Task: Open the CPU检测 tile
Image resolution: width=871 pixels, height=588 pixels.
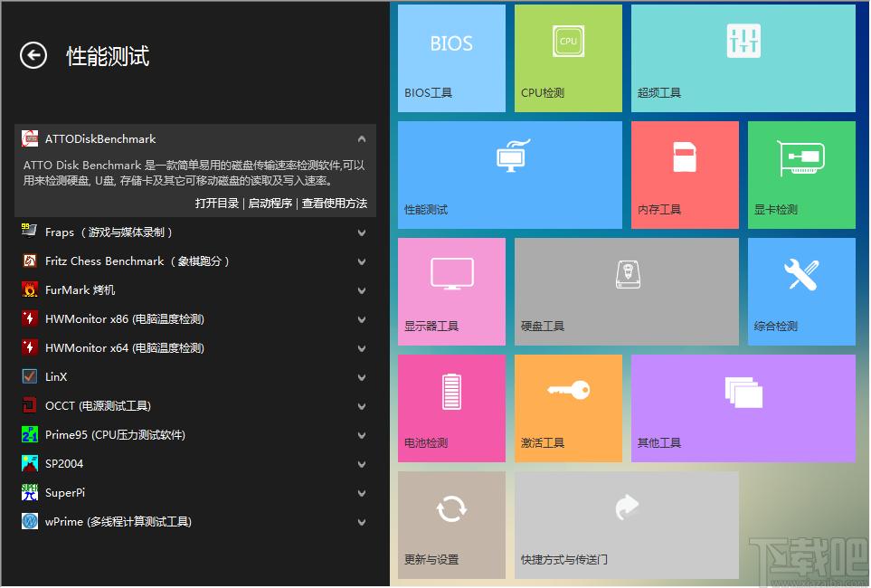Action: tap(568, 59)
